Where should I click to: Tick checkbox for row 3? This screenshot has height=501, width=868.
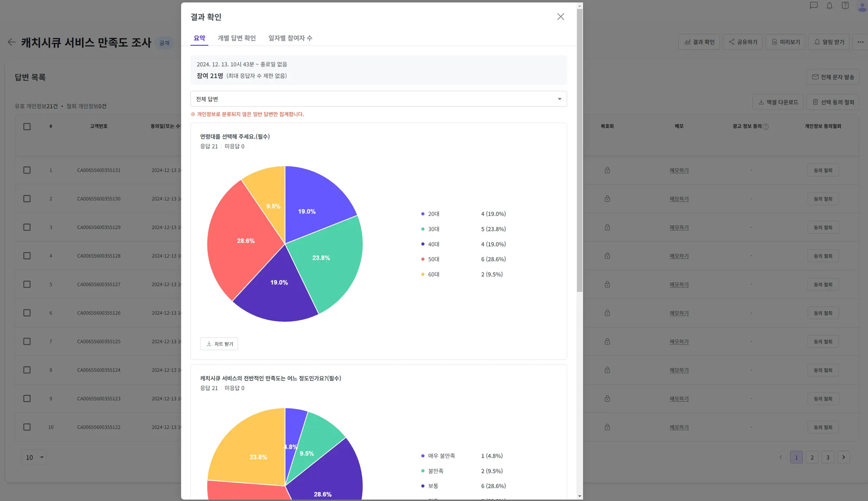(x=27, y=227)
